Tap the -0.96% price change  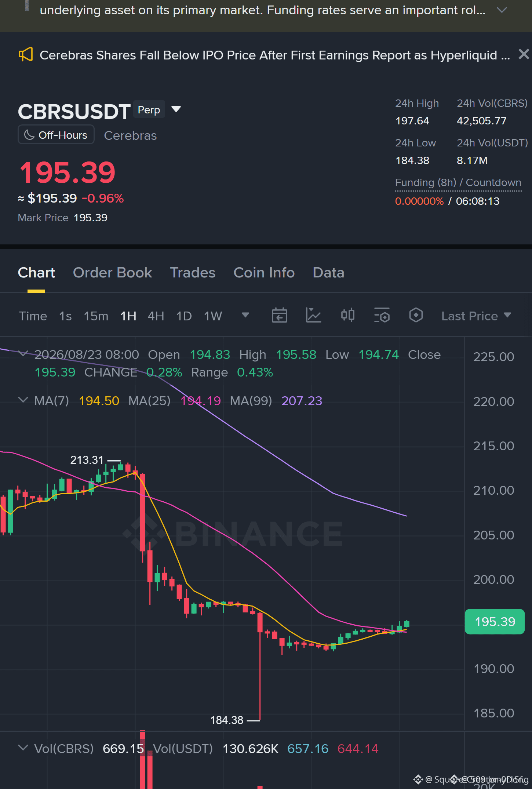[103, 198]
